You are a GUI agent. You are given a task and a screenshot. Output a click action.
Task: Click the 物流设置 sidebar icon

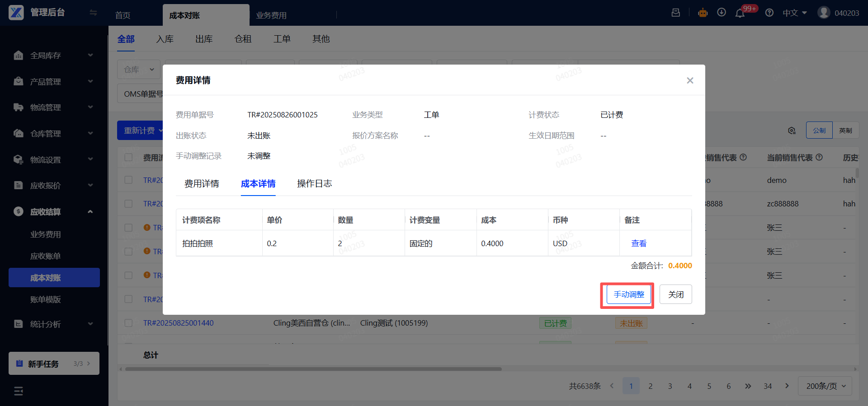coord(19,159)
